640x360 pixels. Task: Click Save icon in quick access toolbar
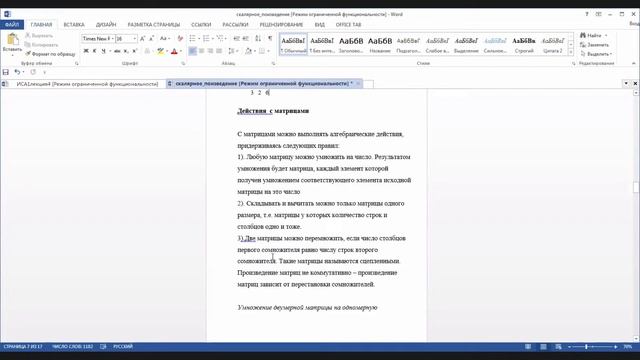tap(6, 72)
